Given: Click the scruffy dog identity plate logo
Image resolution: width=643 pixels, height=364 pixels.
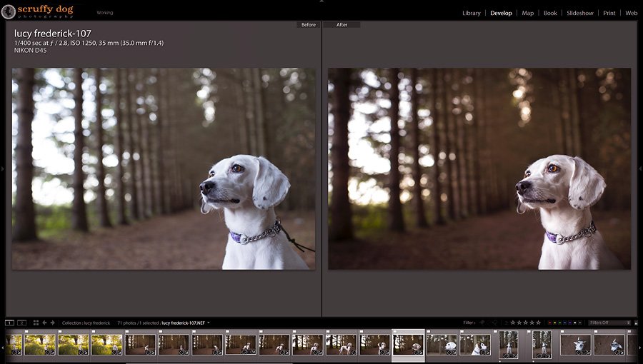Looking at the screenshot, I should pyautogui.click(x=38, y=11).
